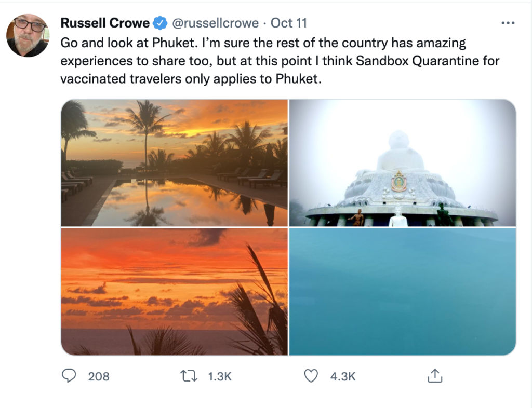The height and width of the screenshot is (408, 532).
Task: Open the blue ocean photo
Action: (x=403, y=292)
